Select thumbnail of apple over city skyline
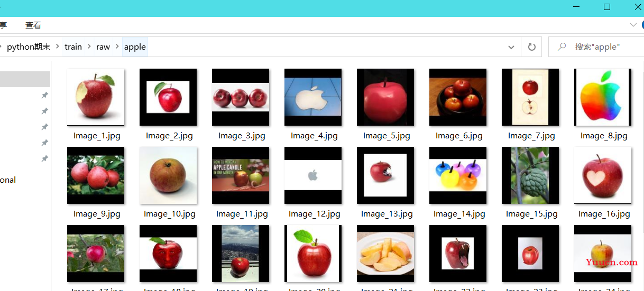Screen dimensions: 644x291 tap(241, 254)
